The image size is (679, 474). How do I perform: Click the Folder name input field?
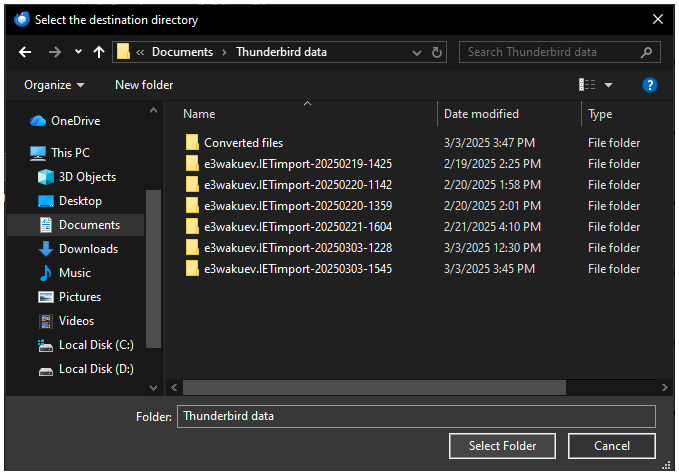tap(416, 416)
